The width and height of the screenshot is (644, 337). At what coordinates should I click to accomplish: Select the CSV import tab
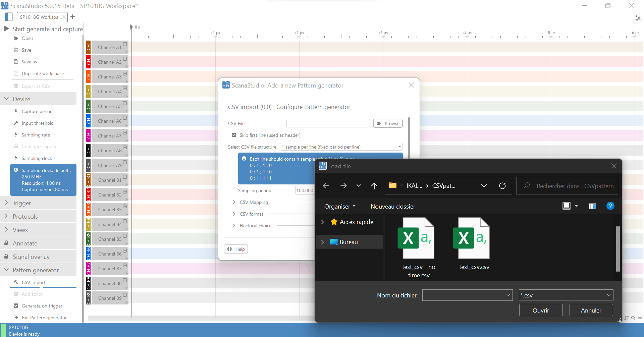pos(34,282)
